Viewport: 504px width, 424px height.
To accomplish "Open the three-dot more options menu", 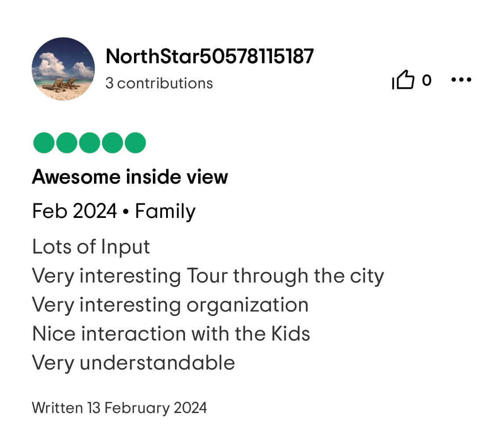I will (x=461, y=80).
